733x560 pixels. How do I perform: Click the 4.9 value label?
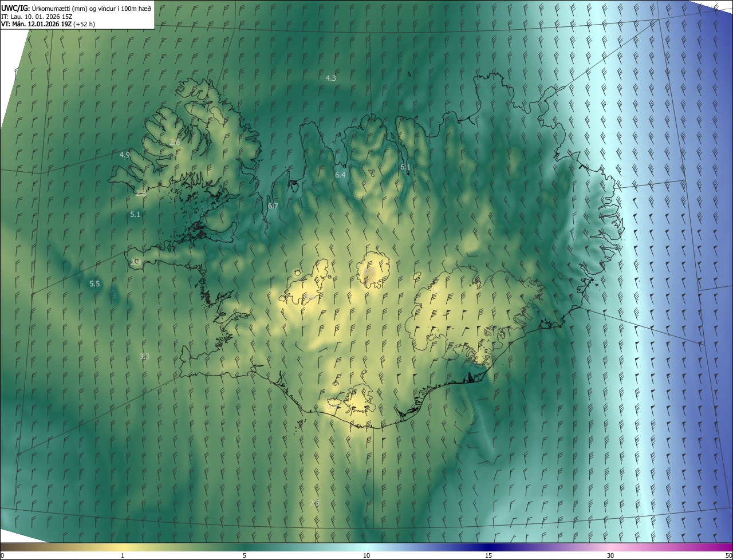pos(125,155)
